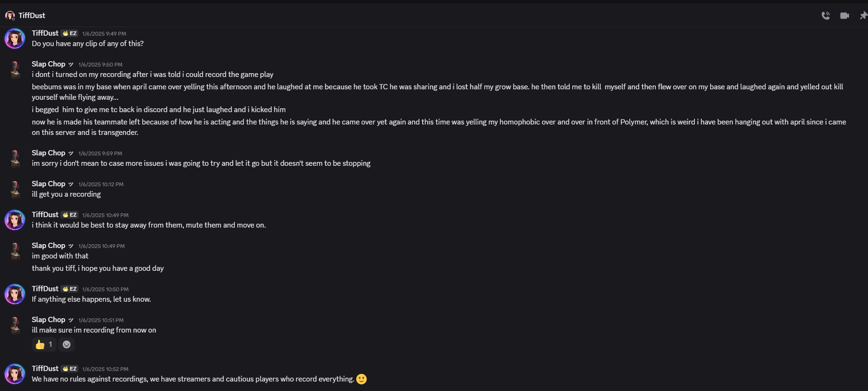Image resolution: width=868 pixels, height=391 pixels.
Task: Open TiffDust's avatar on the 10:52 PM message
Action: [x=15, y=374]
